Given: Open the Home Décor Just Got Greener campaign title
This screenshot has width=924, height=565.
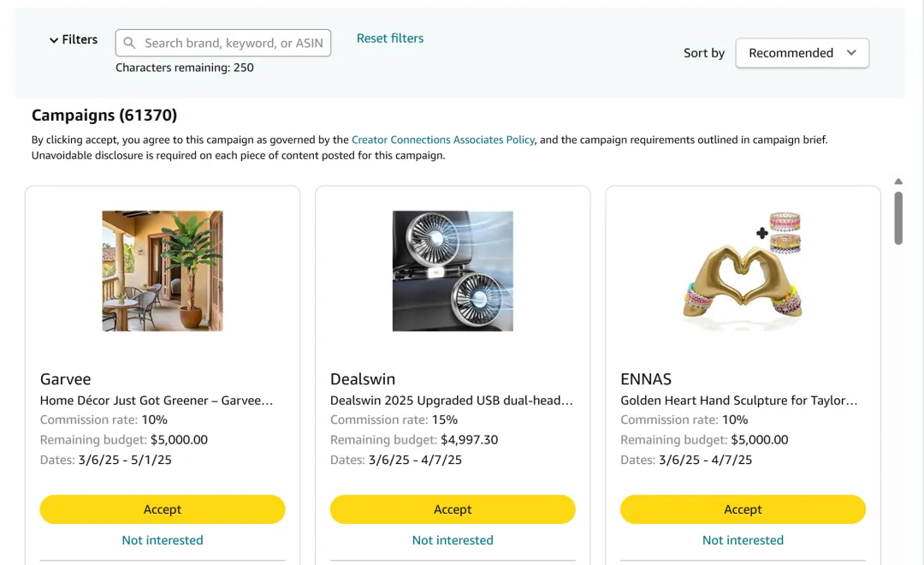Looking at the screenshot, I should tap(157, 401).
